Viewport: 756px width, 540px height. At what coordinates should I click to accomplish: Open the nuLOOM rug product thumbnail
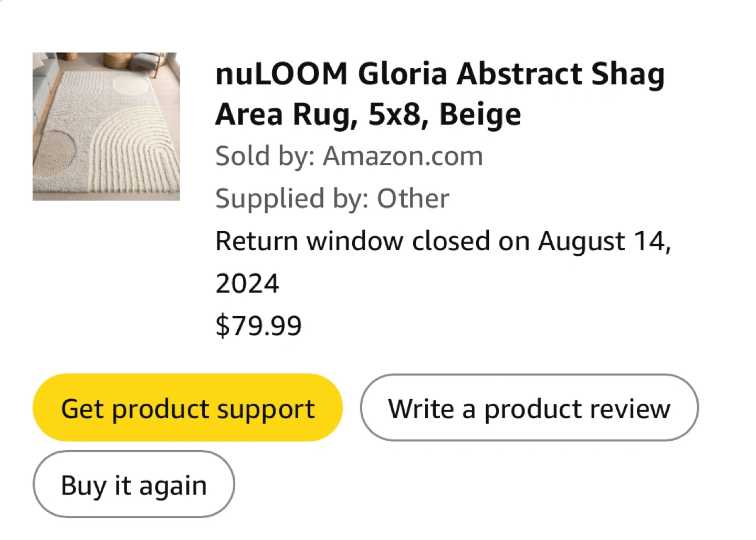[x=106, y=126]
